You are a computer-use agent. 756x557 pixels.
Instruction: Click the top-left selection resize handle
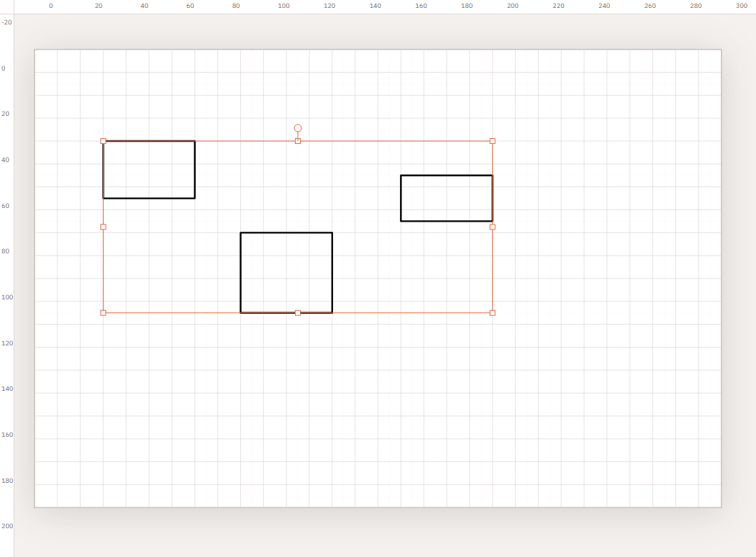[103, 141]
